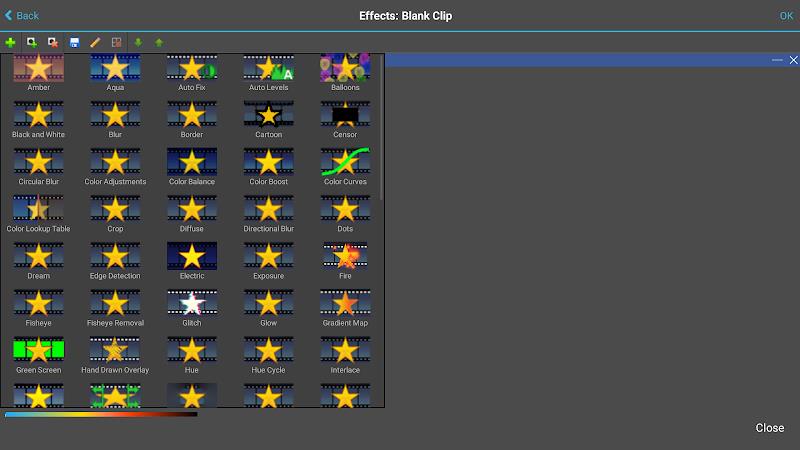Open the Color Adjustments effect

pyautogui.click(x=115, y=167)
